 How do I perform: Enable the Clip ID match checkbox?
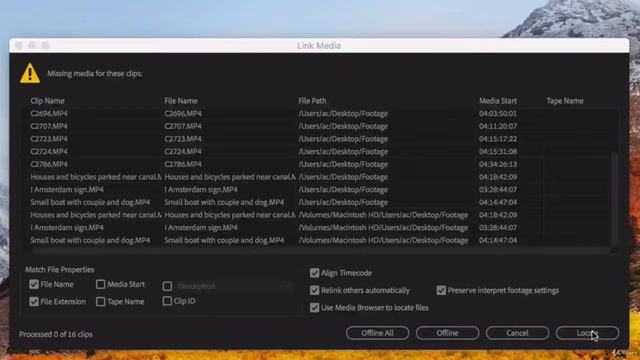167,301
